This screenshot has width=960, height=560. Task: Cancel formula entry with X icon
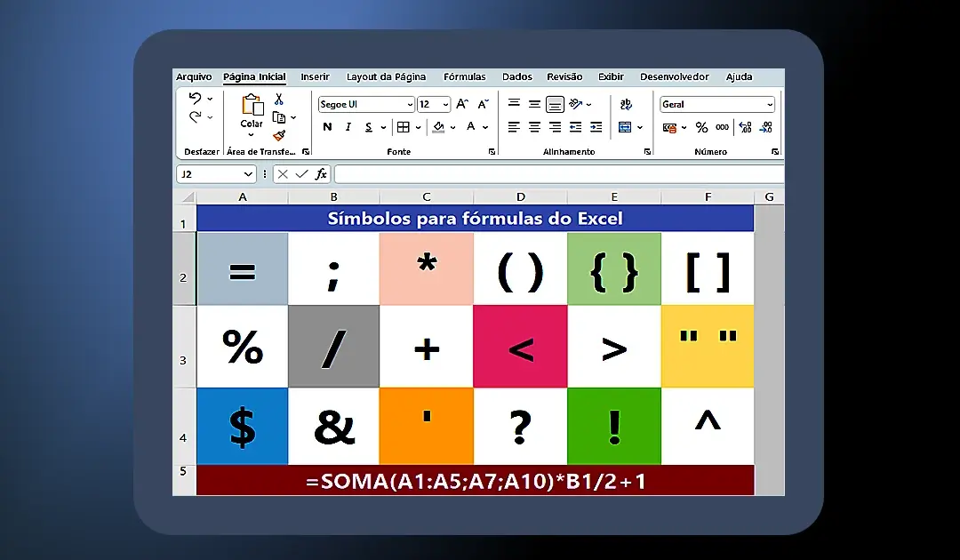point(283,174)
